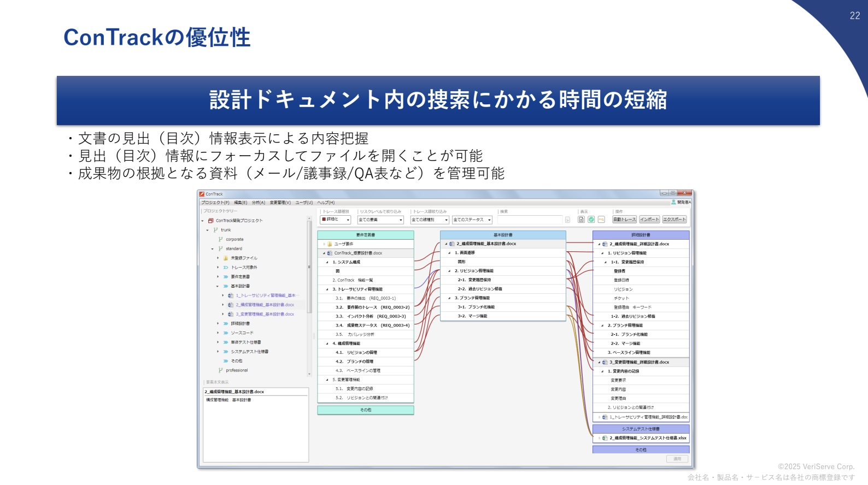Click the システムテスト仕様書 column header

[x=641, y=429]
